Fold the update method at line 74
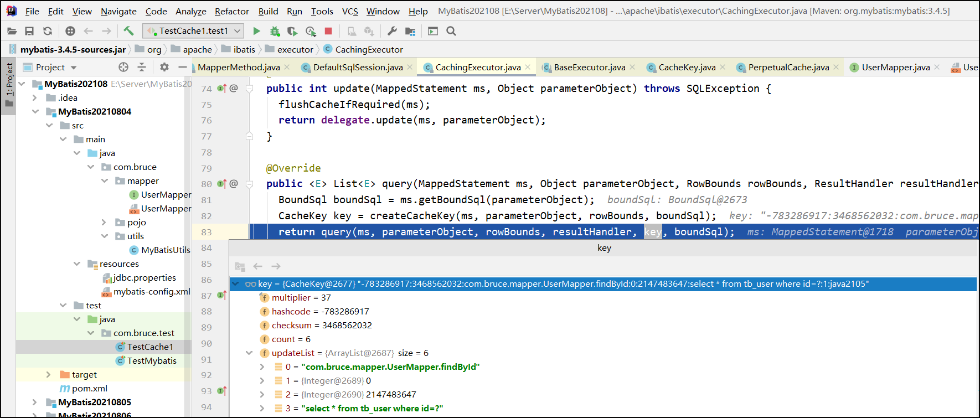Screen dimensions: 980x418 pos(250,89)
